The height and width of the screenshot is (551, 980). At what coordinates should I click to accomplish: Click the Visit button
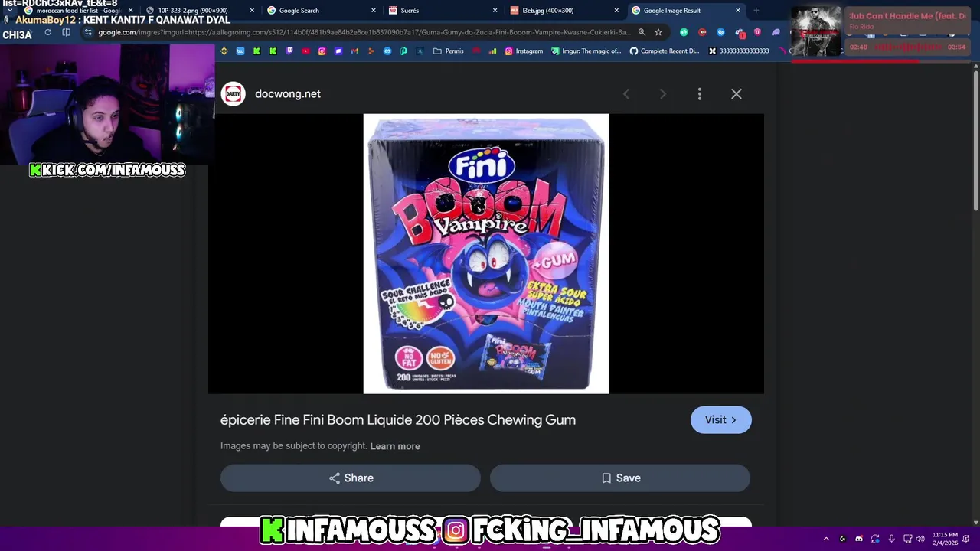click(x=721, y=419)
